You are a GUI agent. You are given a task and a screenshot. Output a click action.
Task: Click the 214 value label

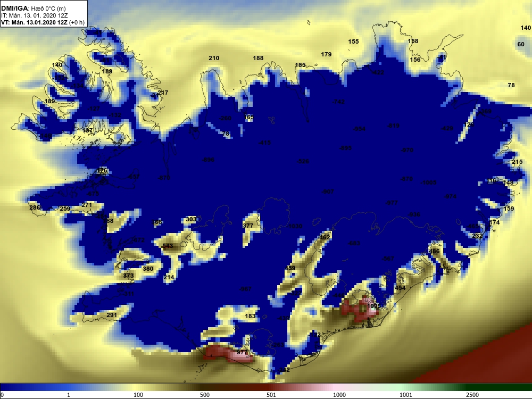[x=169, y=277]
